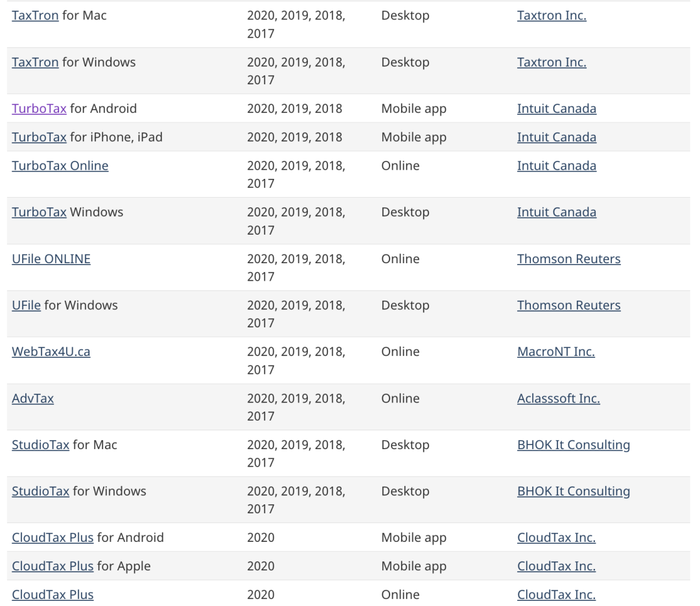Open the TaxTron link for Mac
The height and width of the screenshot is (606, 700).
[x=35, y=16]
